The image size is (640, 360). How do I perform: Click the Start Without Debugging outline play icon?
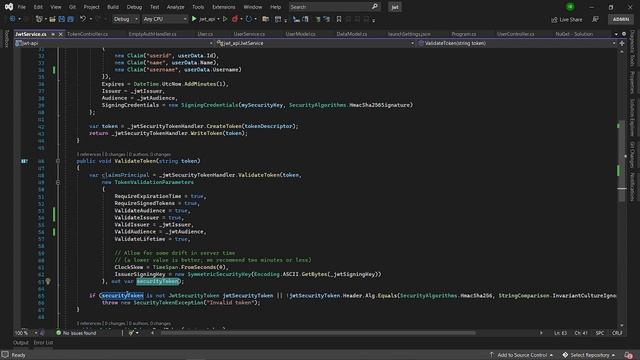pyautogui.click(x=225, y=19)
